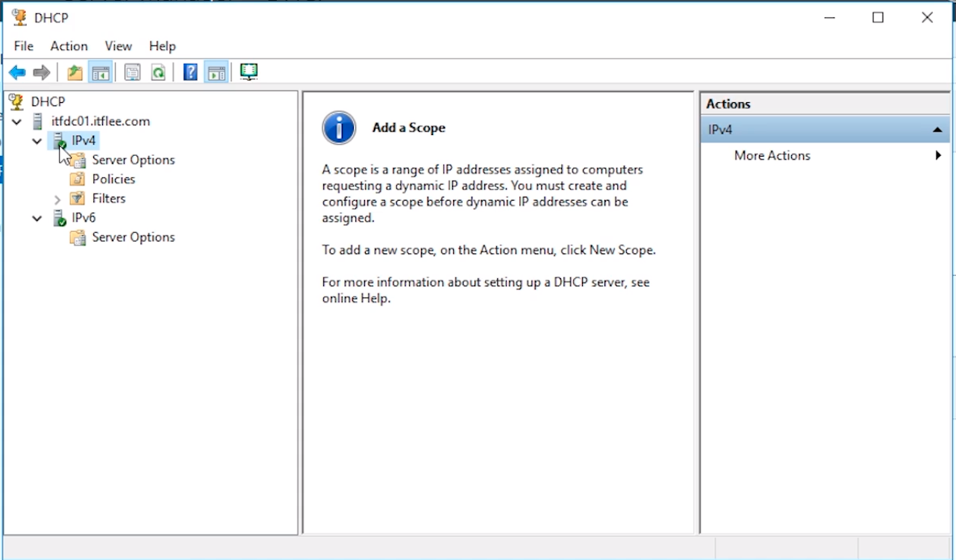Go up one level with folder icon

75,72
